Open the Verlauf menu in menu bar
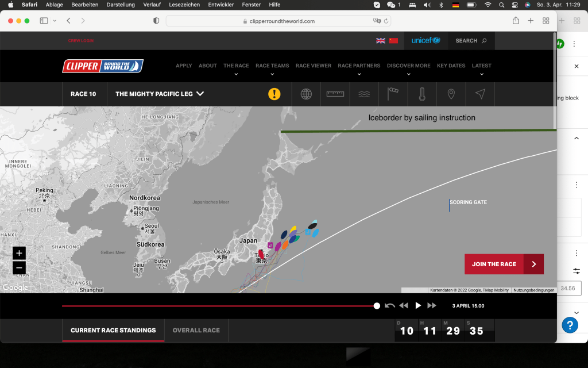588x368 pixels. [x=152, y=5]
